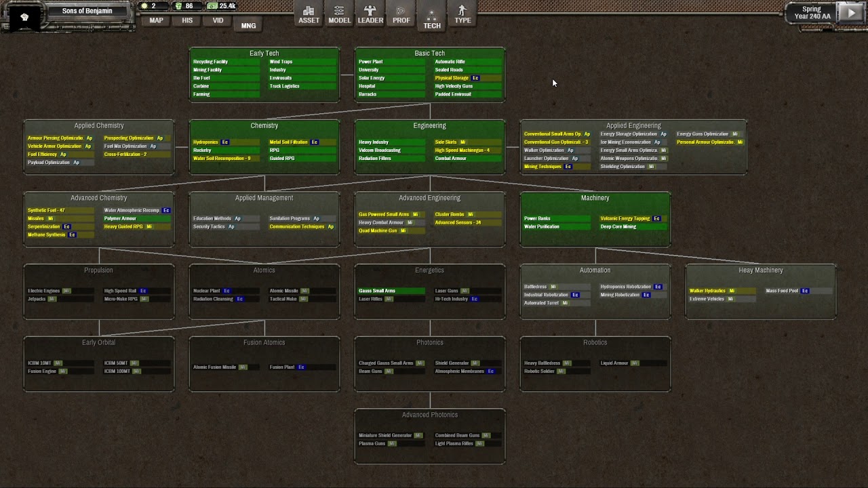868x488 pixels.
Task: Select the Metal Soil Filtration technology
Action: 302,142
